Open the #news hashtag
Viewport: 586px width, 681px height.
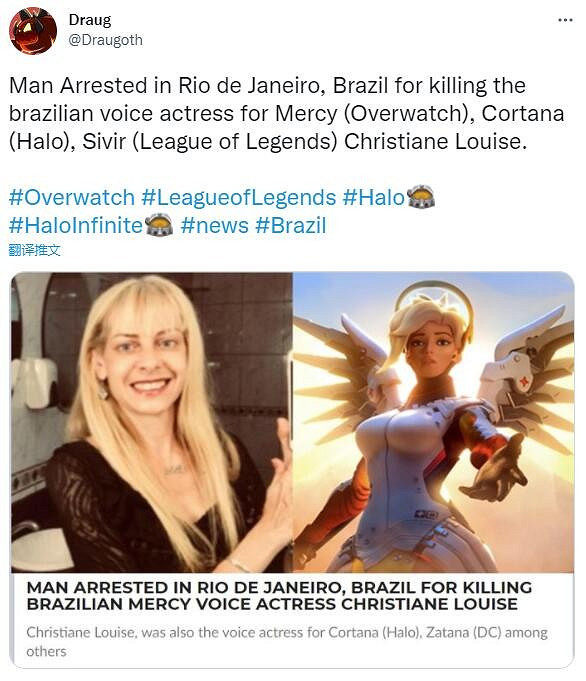(215, 225)
